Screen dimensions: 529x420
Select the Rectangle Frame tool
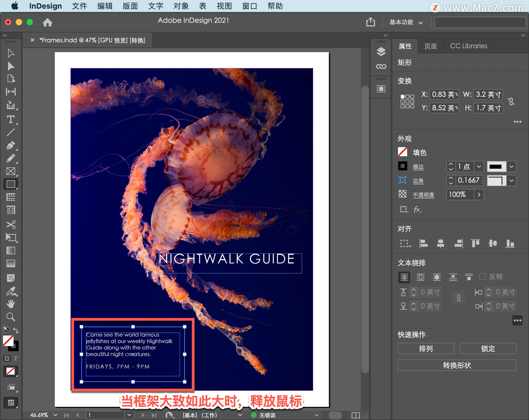tap(11, 171)
